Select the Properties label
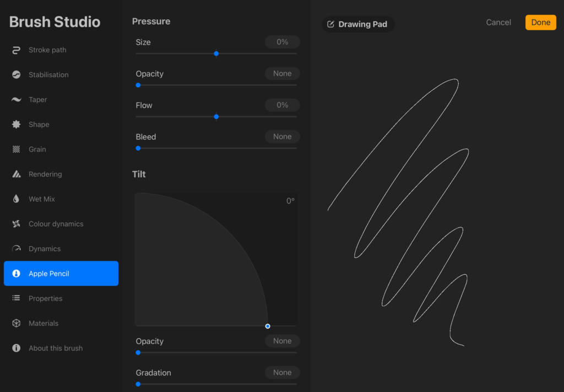 coord(45,298)
